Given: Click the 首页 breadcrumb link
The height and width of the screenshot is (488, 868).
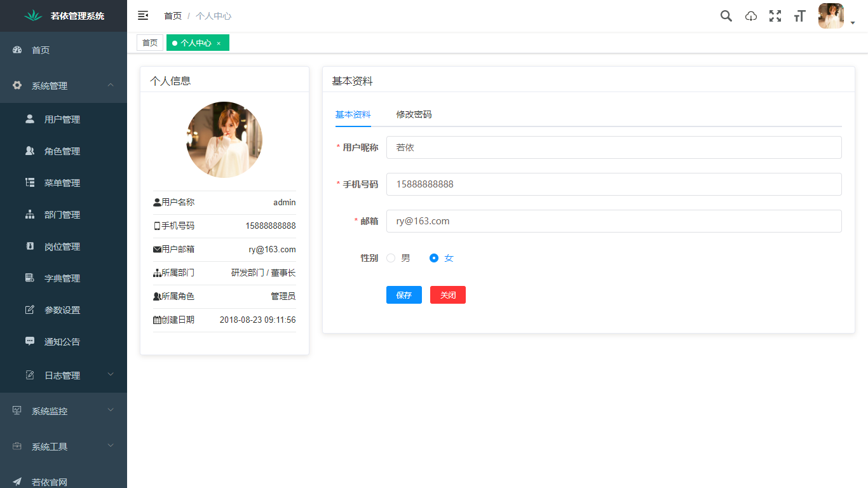Looking at the screenshot, I should click(x=172, y=15).
